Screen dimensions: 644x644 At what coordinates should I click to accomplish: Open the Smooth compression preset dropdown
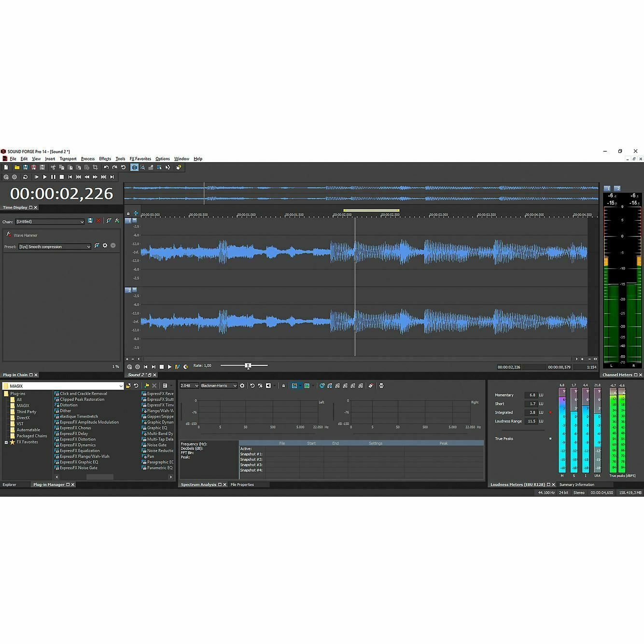(55, 247)
